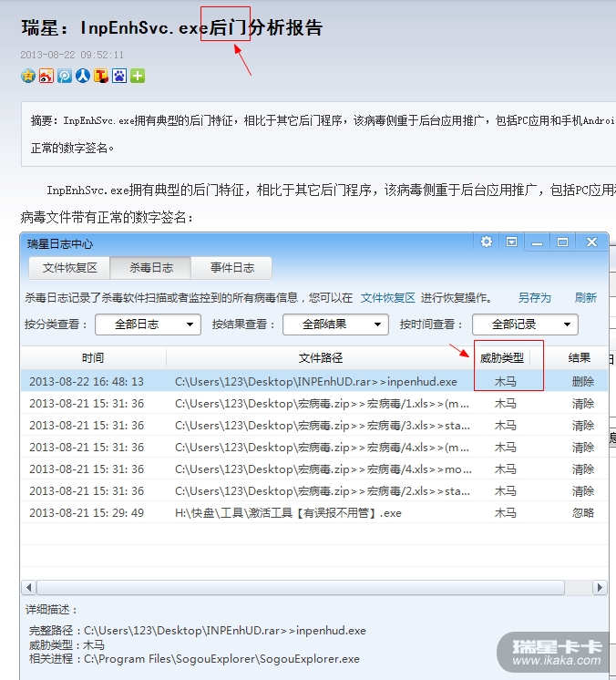Select the 杀毒日志 tab
Screen dimensions: 616x680
pos(151,268)
